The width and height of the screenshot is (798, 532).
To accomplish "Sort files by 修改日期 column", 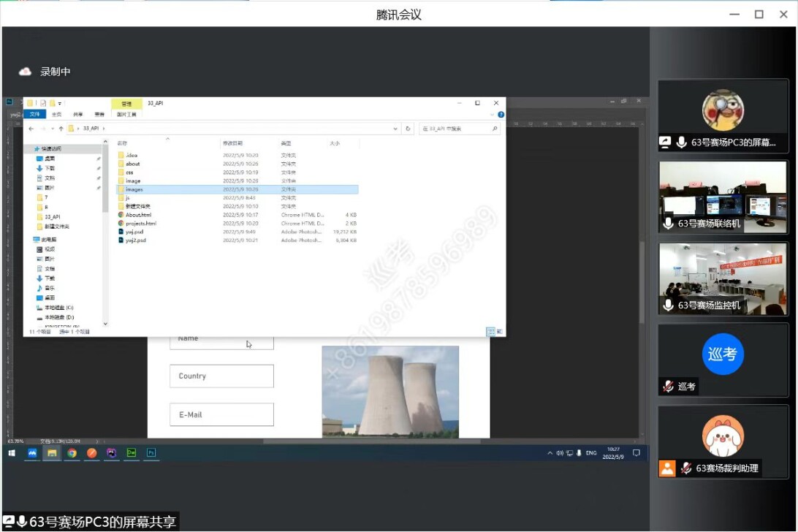I will (232, 143).
